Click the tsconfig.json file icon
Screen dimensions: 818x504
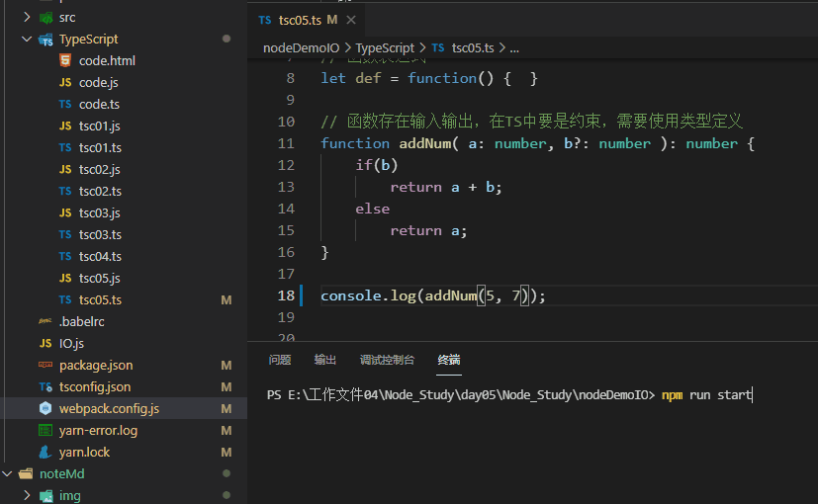click(45, 387)
